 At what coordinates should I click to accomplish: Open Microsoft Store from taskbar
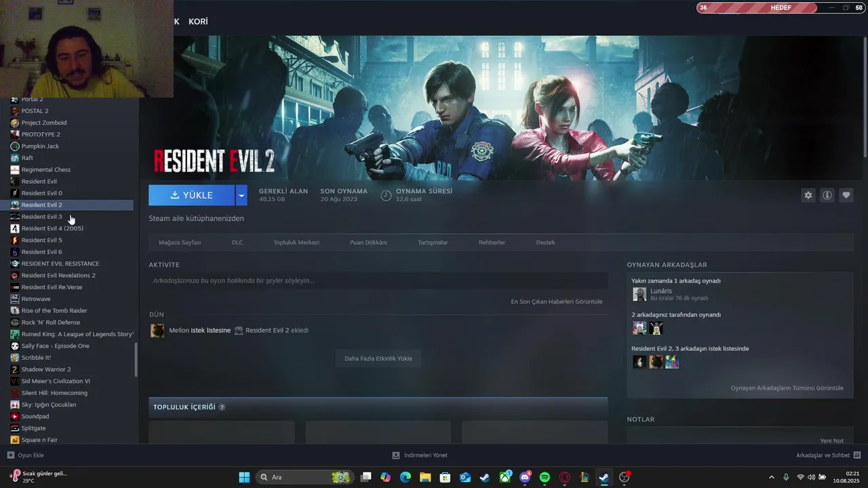click(446, 477)
